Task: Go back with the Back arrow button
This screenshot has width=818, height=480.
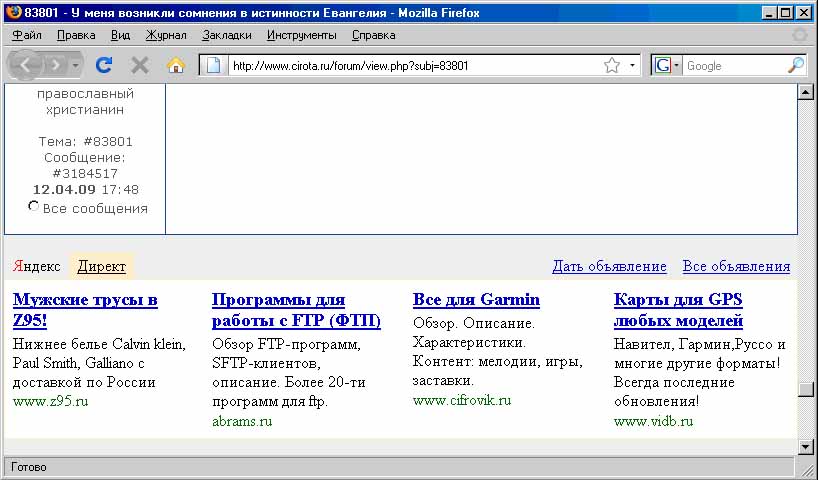Action: [x=25, y=65]
